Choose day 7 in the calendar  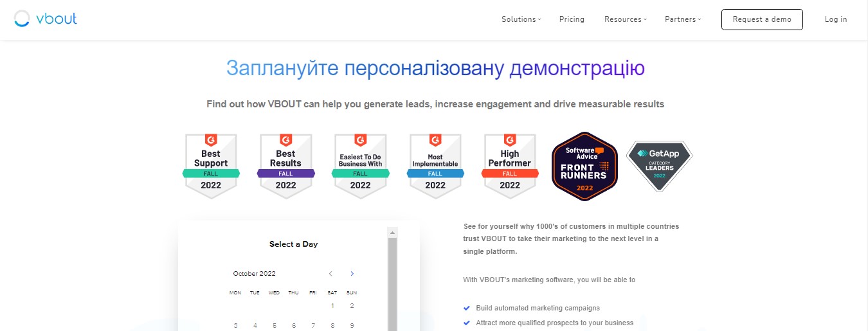point(313,326)
